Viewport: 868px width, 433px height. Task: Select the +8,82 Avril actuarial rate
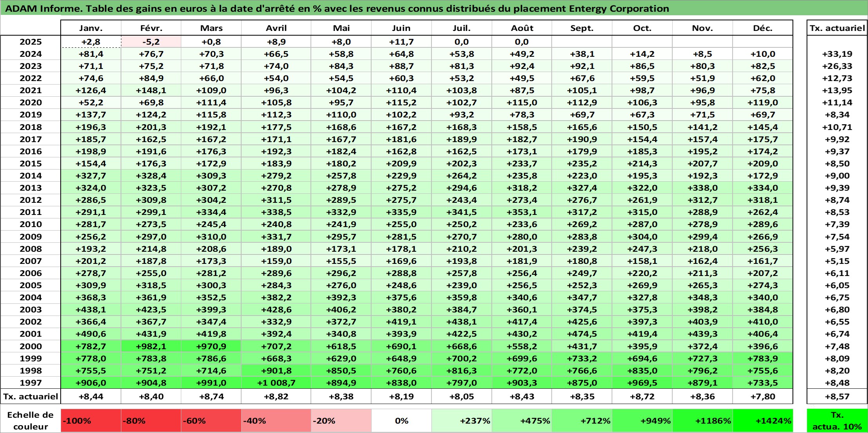[276, 397]
